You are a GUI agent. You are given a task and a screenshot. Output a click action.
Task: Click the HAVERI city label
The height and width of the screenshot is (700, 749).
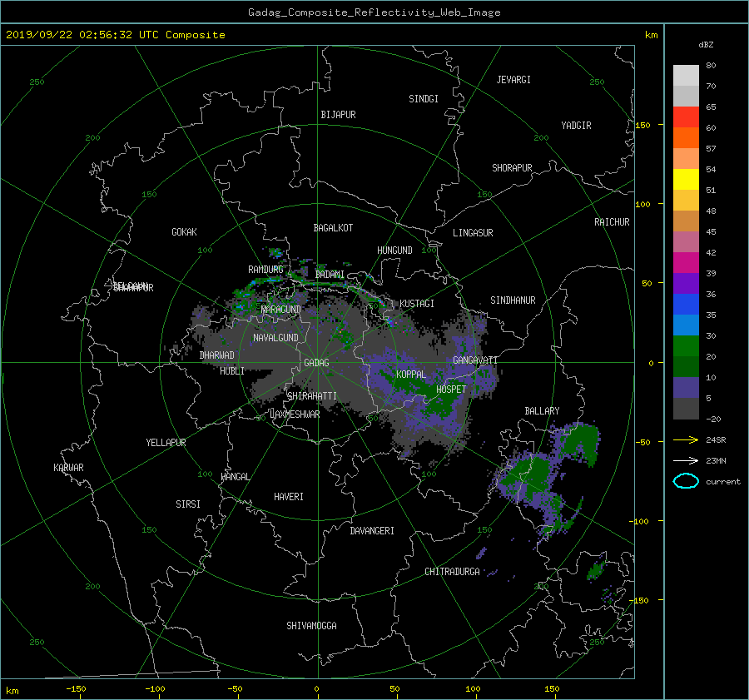tap(289, 497)
